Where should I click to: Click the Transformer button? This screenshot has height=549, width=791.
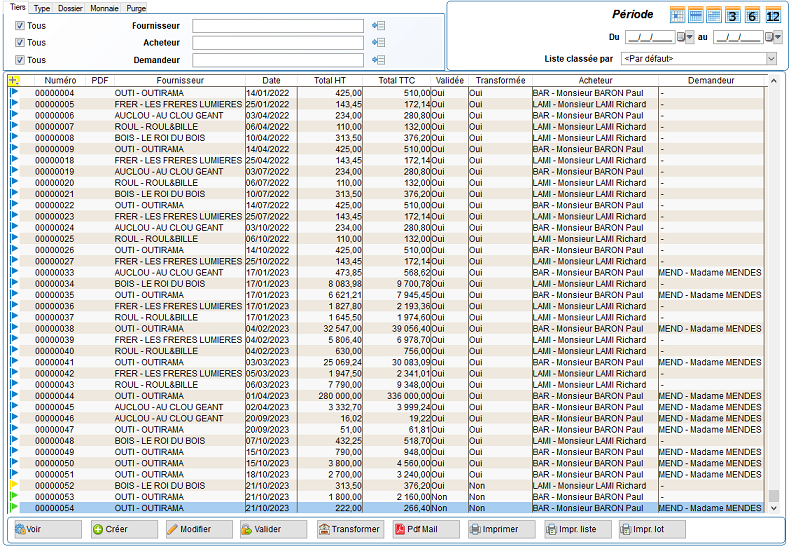(x=350, y=529)
